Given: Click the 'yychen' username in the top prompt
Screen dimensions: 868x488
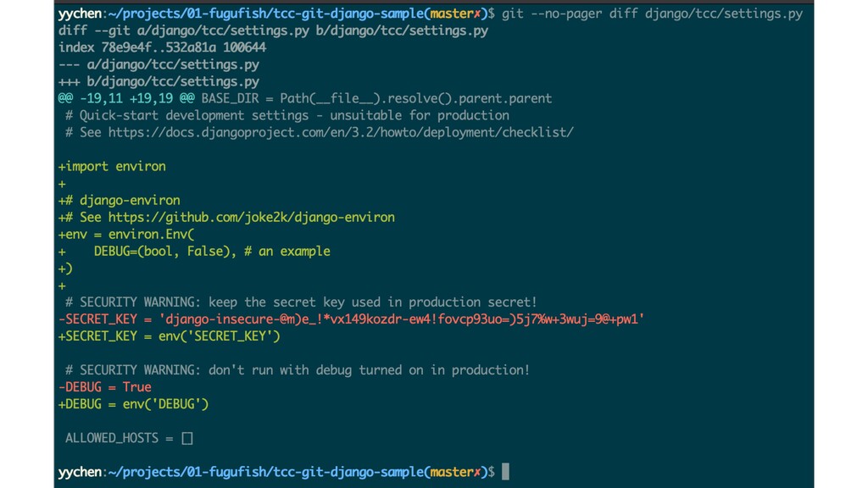Looking at the screenshot, I should click(x=80, y=14).
